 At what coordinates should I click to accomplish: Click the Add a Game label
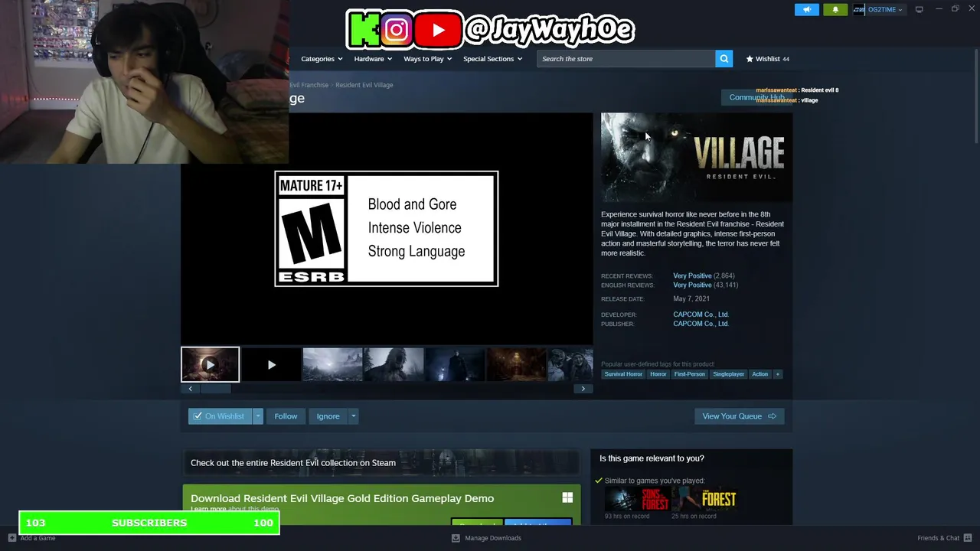pos(38,538)
